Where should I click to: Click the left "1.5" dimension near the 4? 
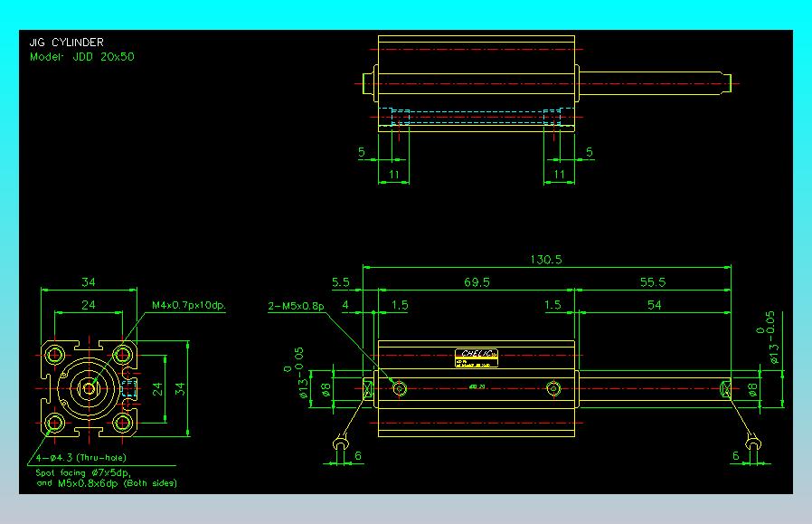[x=400, y=305]
